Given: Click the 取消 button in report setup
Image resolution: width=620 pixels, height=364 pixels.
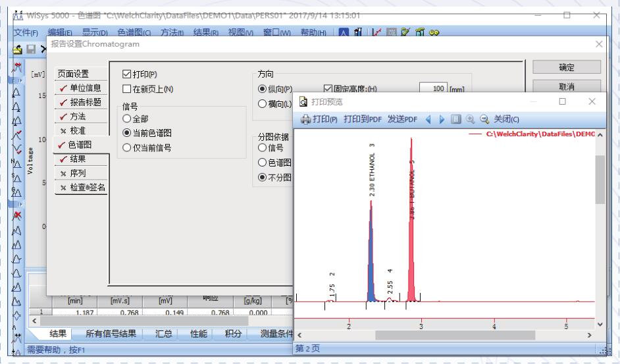Looking at the screenshot, I should 567,86.
